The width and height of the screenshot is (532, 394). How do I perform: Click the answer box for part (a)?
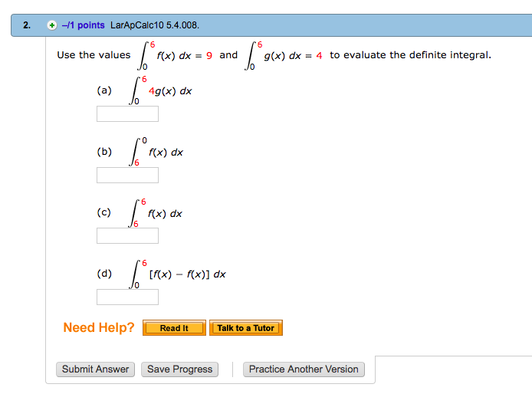tap(127, 113)
